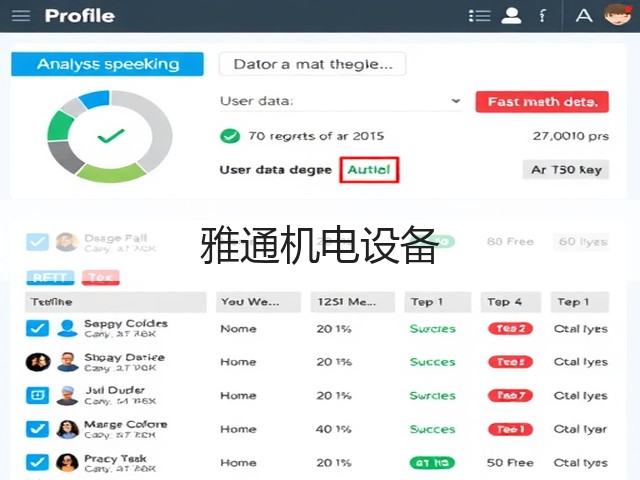This screenshot has height=480, width=640.
Task: Open Marge Cofore's profile photo
Action: pyautogui.click(x=67, y=429)
